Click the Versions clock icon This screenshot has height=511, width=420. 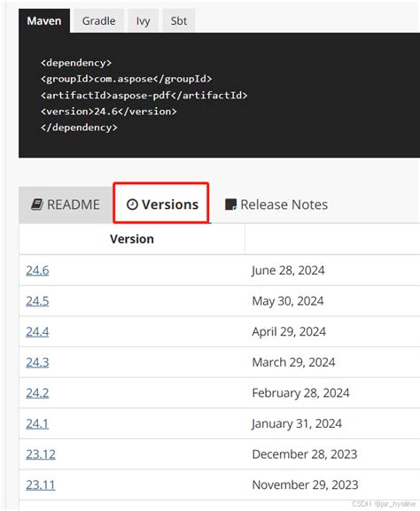(x=132, y=205)
